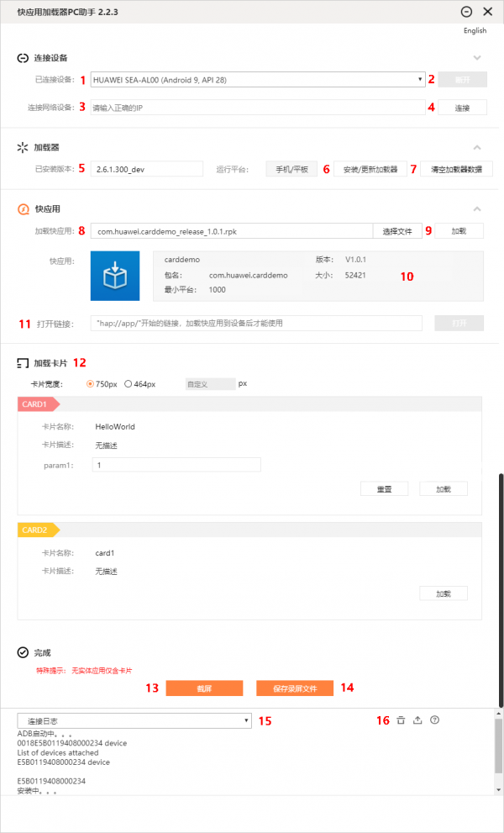Focus the network device IP field
Viewport: 504px width, 833px height.
[258, 108]
